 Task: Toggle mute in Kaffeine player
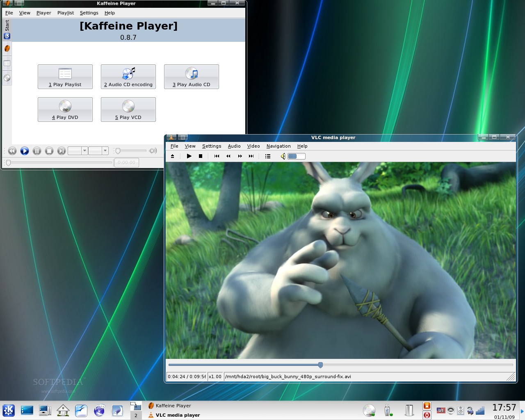pyautogui.click(x=153, y=151)
